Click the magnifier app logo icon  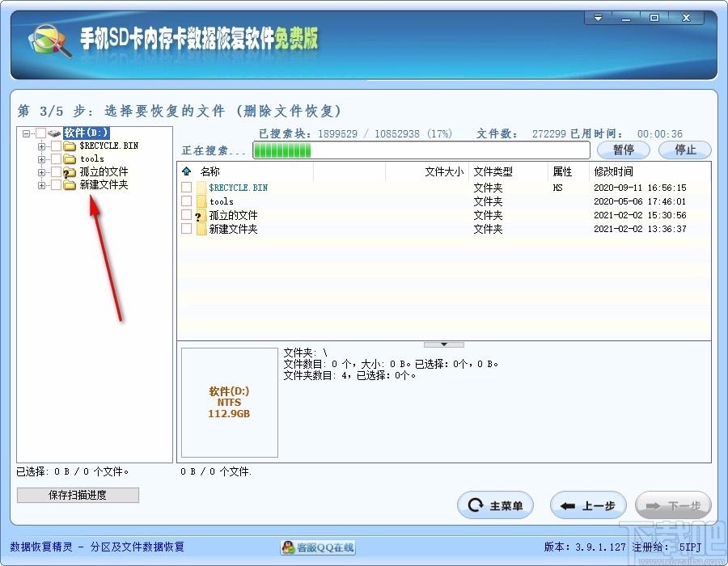(50, 40)
